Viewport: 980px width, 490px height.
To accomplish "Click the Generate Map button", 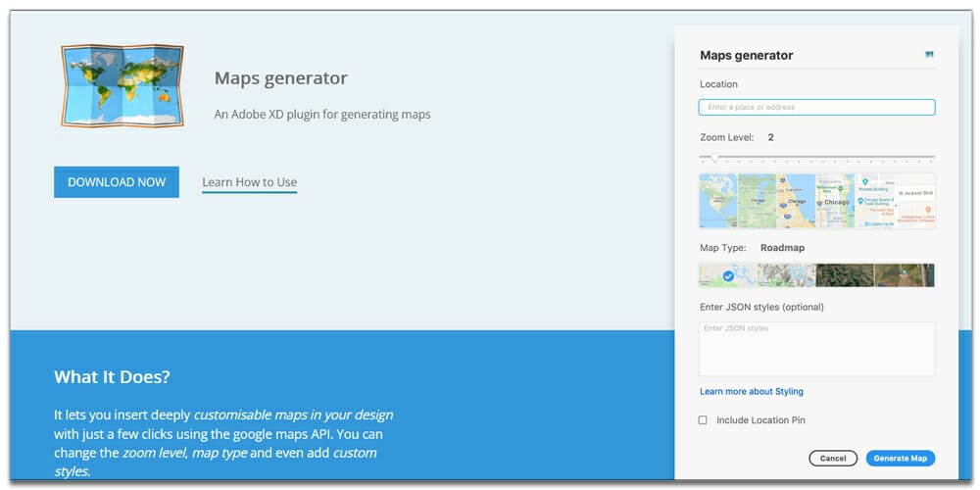I will (900, 458).
